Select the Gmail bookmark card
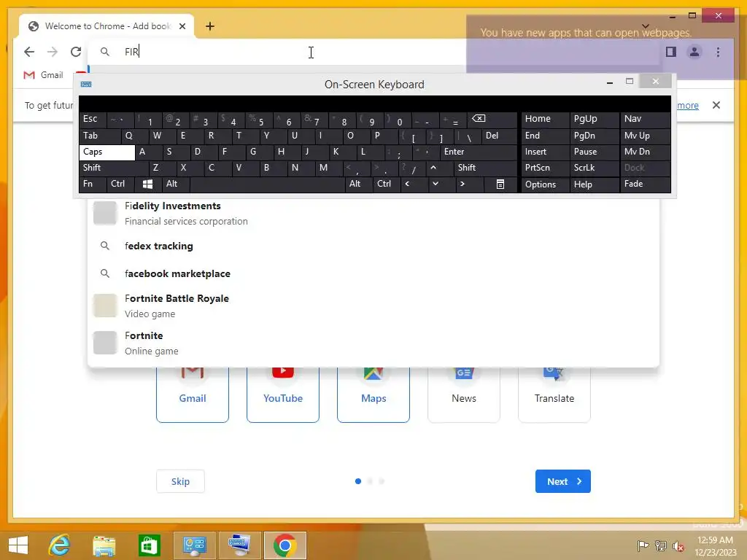 (193, 394)
